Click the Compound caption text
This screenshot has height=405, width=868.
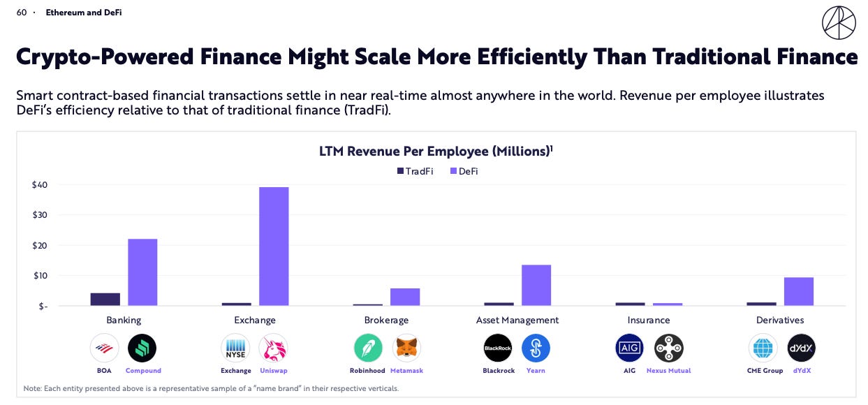tap(143, 371)
